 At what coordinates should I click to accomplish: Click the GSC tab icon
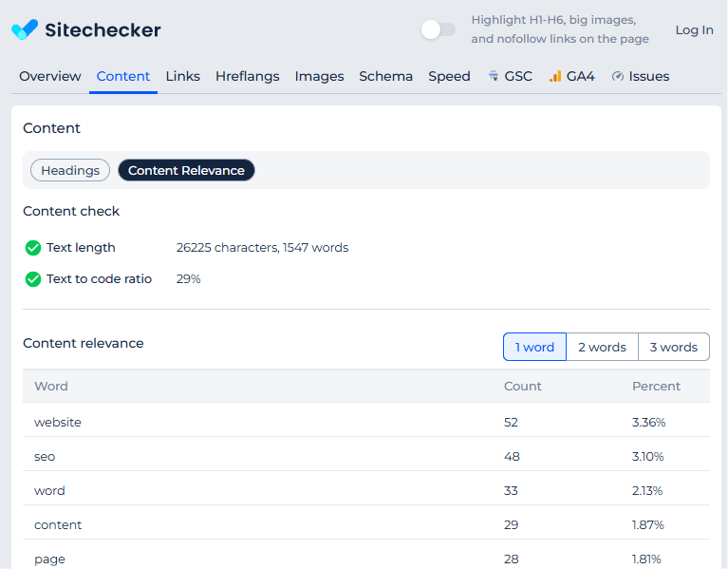[x=494, y=76]
